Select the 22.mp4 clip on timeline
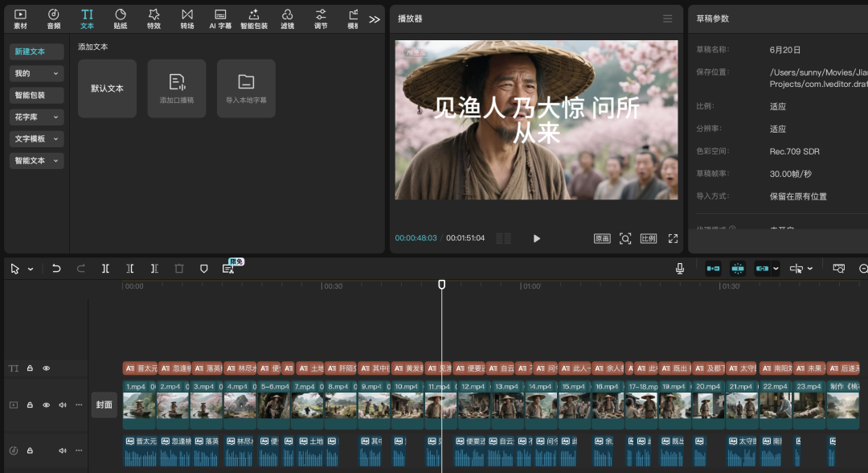This screenshot has height=473, width=868. (x=776, y=405)
